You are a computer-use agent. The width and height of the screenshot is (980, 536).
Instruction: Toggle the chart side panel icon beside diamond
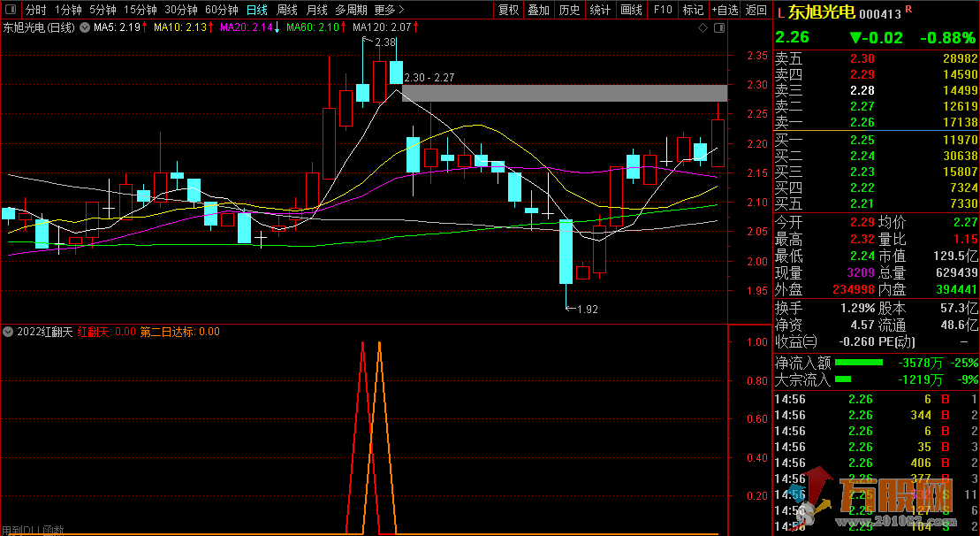pyautogui.click(x=719, y=27)
